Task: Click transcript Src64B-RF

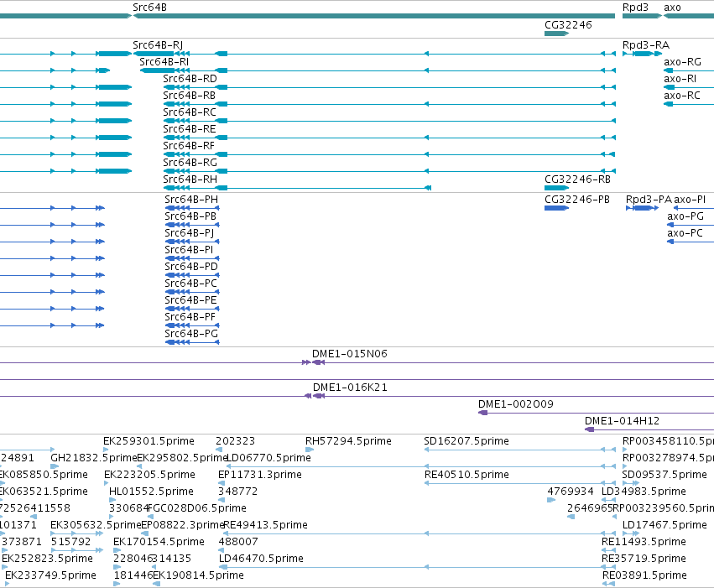Action: tap(189, 146)
